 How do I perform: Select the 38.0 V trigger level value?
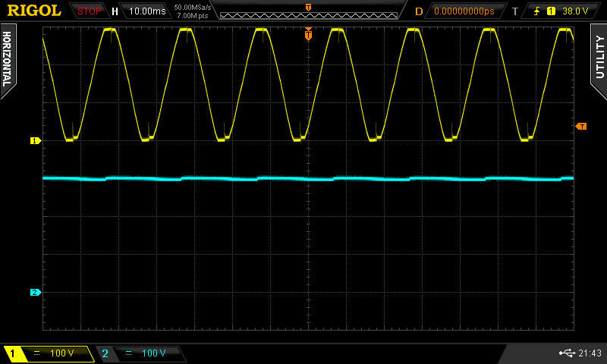coord(575,11)
